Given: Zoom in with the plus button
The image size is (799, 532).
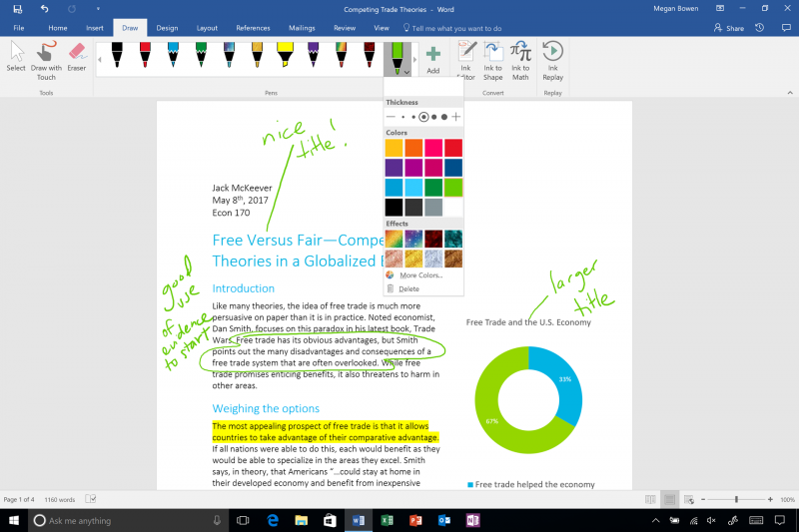Looking at the screenshot, I should tap(770, 500).
